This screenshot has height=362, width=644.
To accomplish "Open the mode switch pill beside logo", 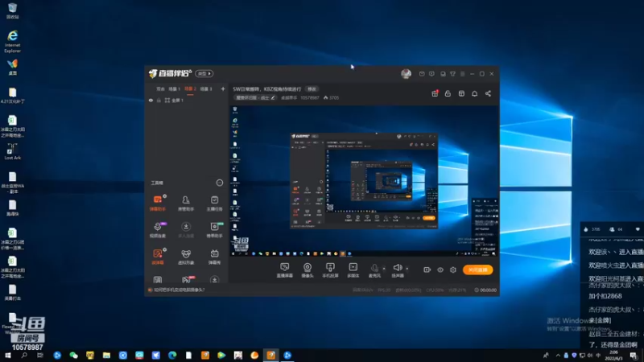I will pos(204,73).
